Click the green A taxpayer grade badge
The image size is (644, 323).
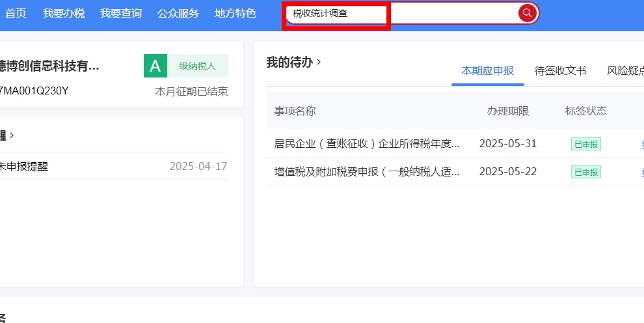click(155, 66)
